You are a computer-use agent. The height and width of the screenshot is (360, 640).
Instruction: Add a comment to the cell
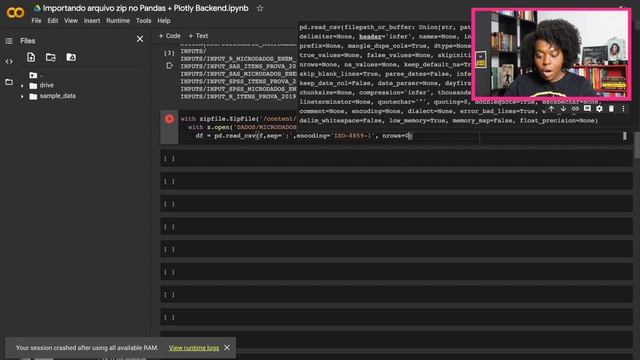click(587, 109)
